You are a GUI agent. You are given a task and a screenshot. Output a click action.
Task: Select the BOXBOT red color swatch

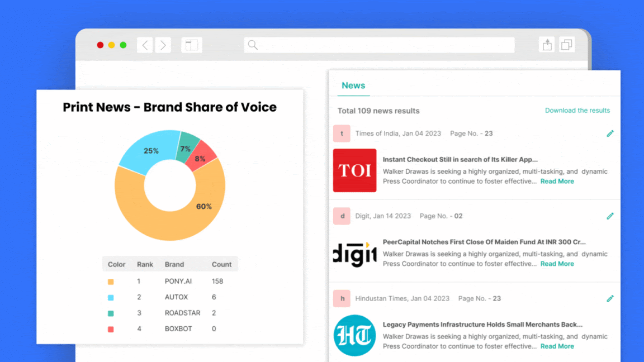(x=111, y=329)
